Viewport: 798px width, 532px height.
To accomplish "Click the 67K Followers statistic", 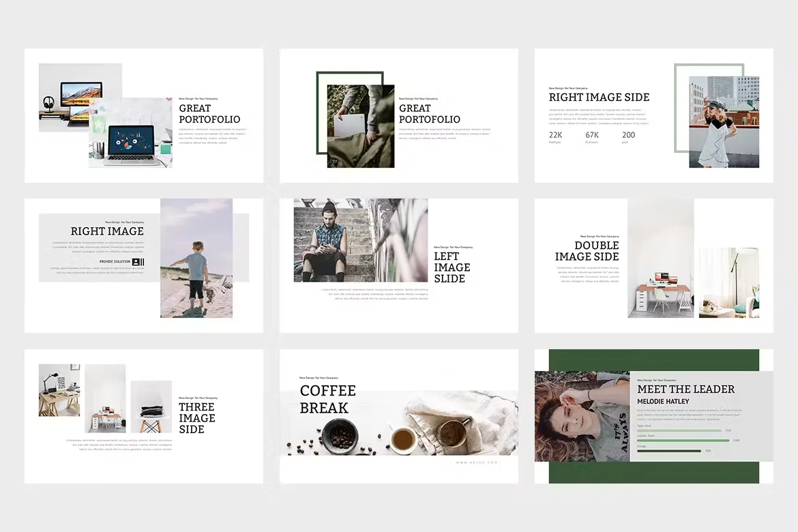I will coord(592,138).
